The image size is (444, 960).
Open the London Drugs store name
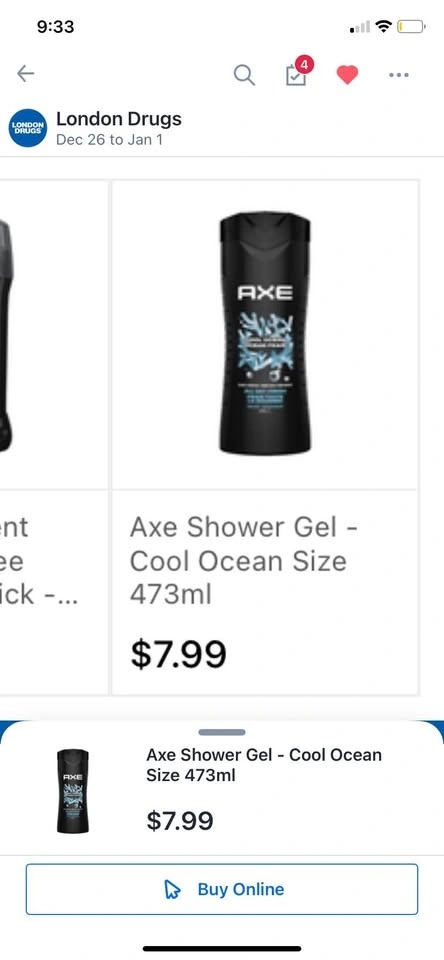tap(119, 118)
